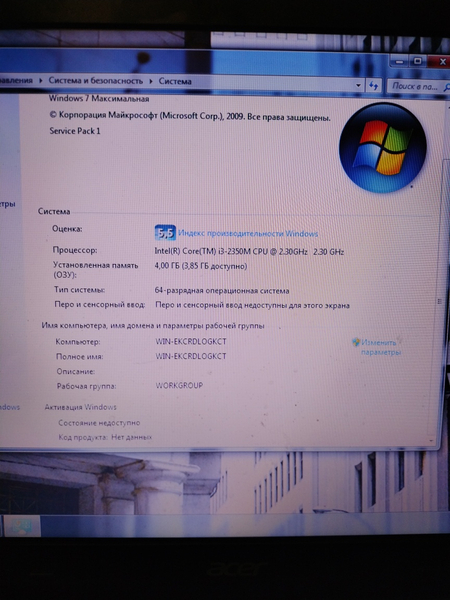Focus the control panel search field

417,86
